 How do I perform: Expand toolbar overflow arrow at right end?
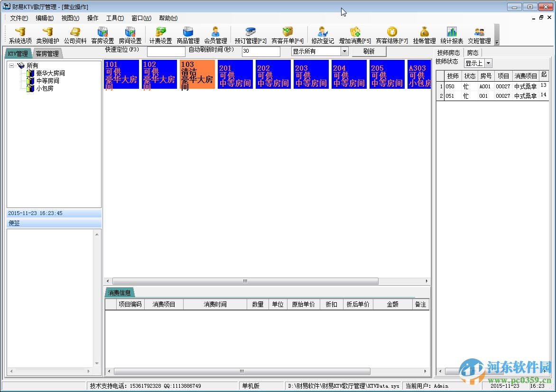click(x=497, y=42)
